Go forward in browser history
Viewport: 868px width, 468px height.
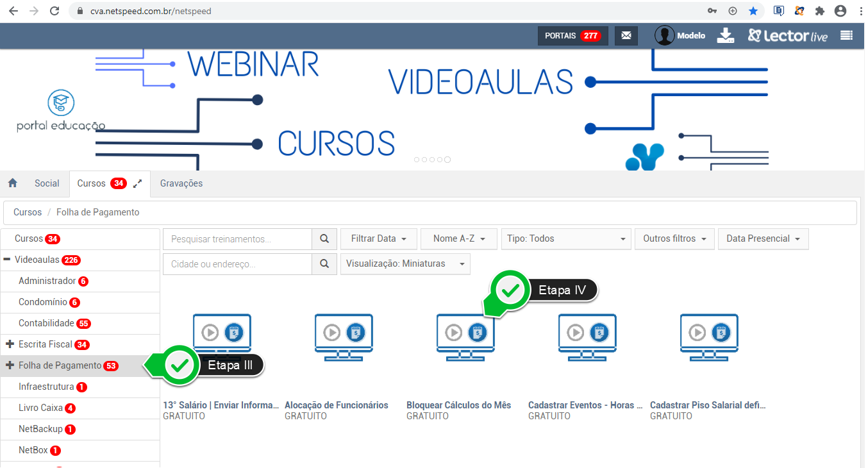(34, 11)
